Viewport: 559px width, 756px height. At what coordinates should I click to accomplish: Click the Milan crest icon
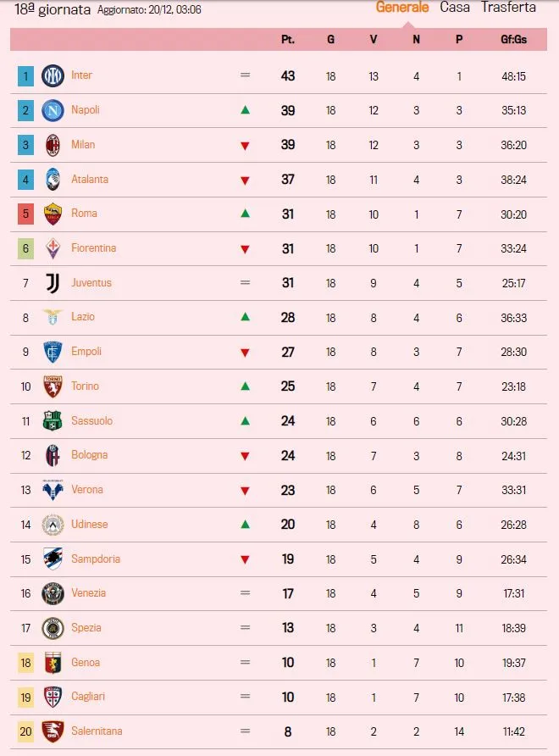click(x=51, y=144)
